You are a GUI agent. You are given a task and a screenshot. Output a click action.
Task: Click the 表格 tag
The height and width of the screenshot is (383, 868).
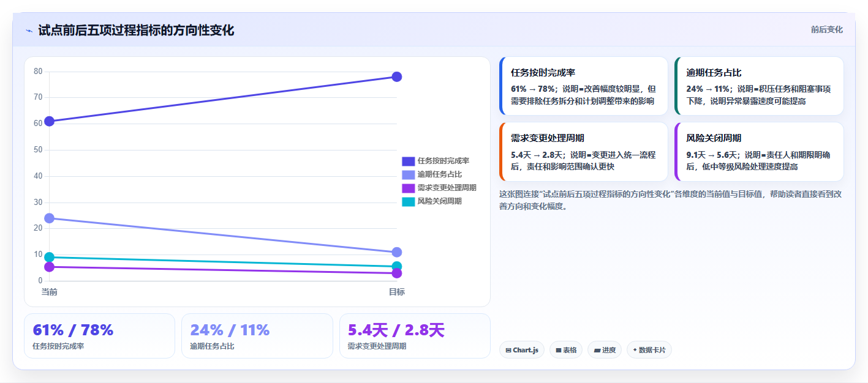[566, 350]
